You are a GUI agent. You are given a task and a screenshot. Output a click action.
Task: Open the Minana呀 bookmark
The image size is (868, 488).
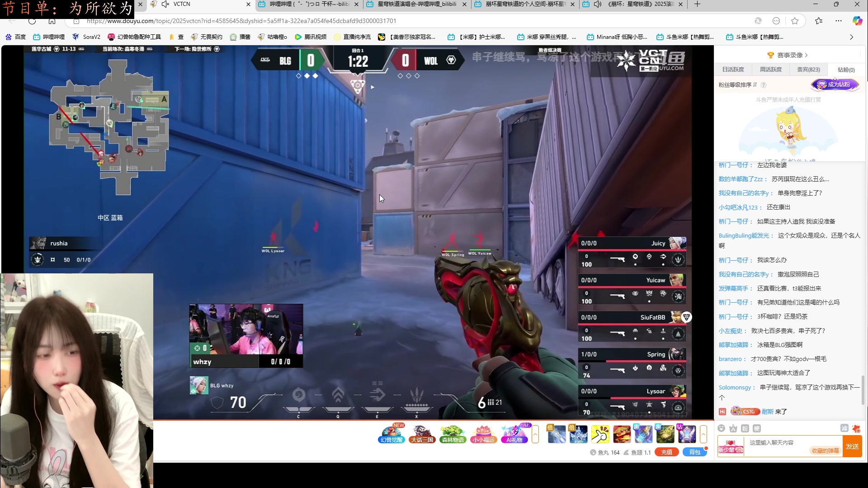pyautogui.click(x=617, y=37)
